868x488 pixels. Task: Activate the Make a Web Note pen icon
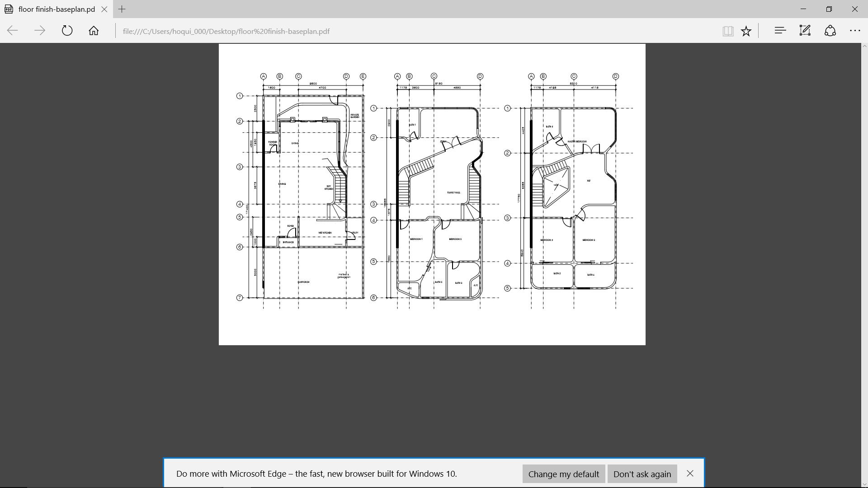pyautogui.click(x=805, y=30)
